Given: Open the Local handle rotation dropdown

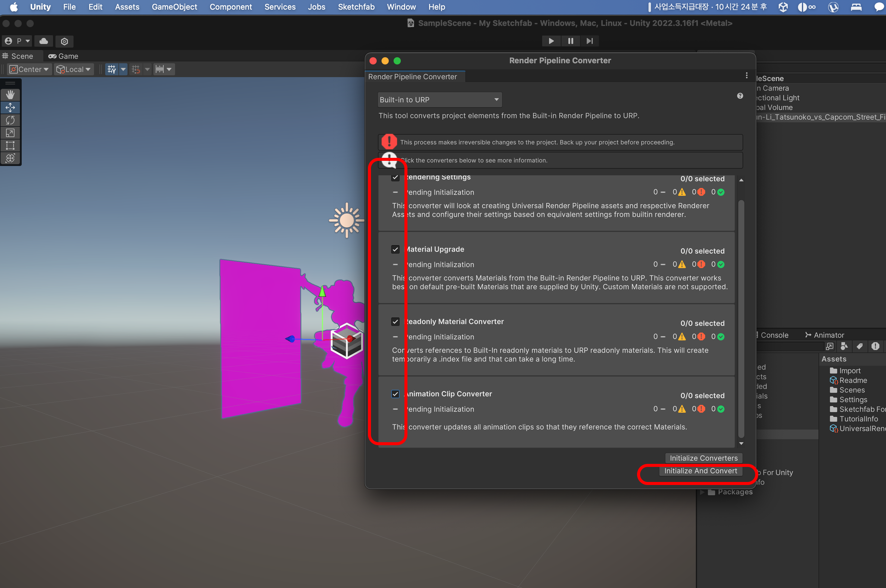Looking at the screenshot, I should click(x=74, y=69).
